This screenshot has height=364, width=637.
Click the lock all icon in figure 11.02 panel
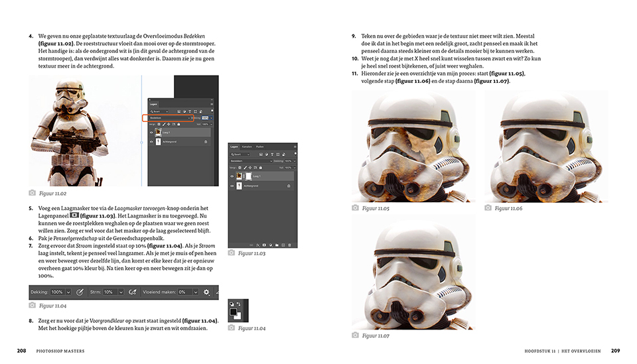tap(178, 124)
